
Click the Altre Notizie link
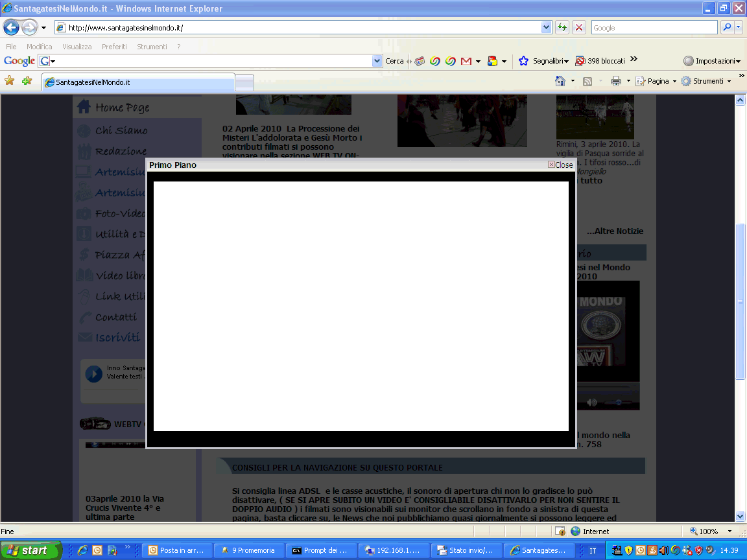coord(615,231)
